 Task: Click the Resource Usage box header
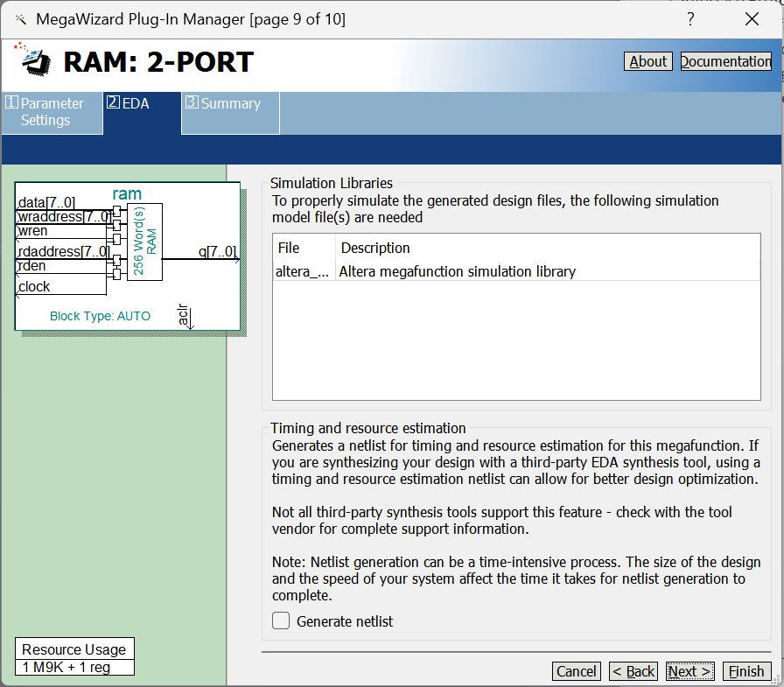74,649
